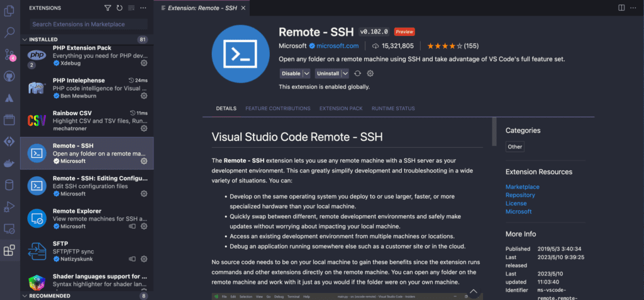The image size is (644, 300).
Task: Click the microsoft.com publisher link
Action: pos(337,46)
